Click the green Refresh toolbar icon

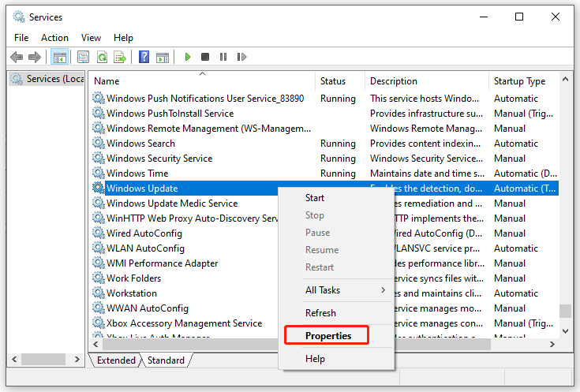[102, 57]
